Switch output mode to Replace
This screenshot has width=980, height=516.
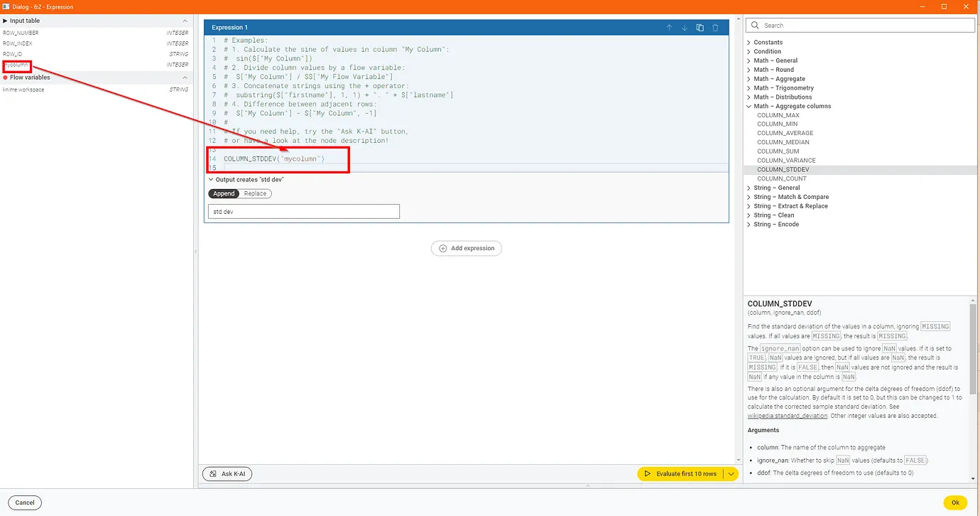255,193
